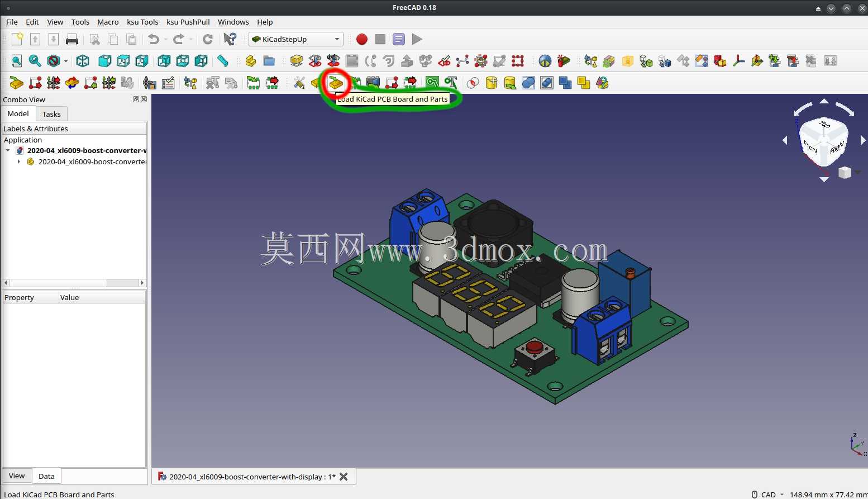Open the Draw style dropdown arrow

tap(66, 61)
